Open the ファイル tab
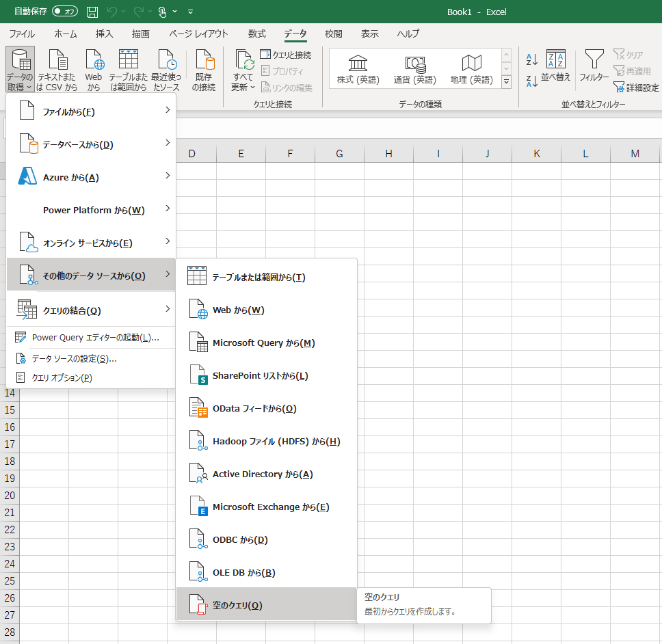662x644 pixels. 21,33
